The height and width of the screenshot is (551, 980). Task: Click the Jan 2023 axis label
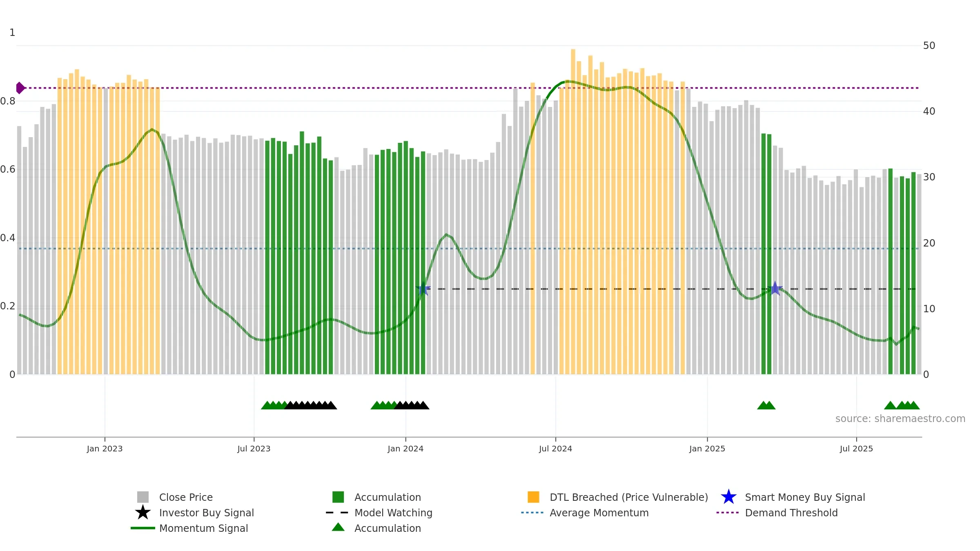tap(105, 449)
